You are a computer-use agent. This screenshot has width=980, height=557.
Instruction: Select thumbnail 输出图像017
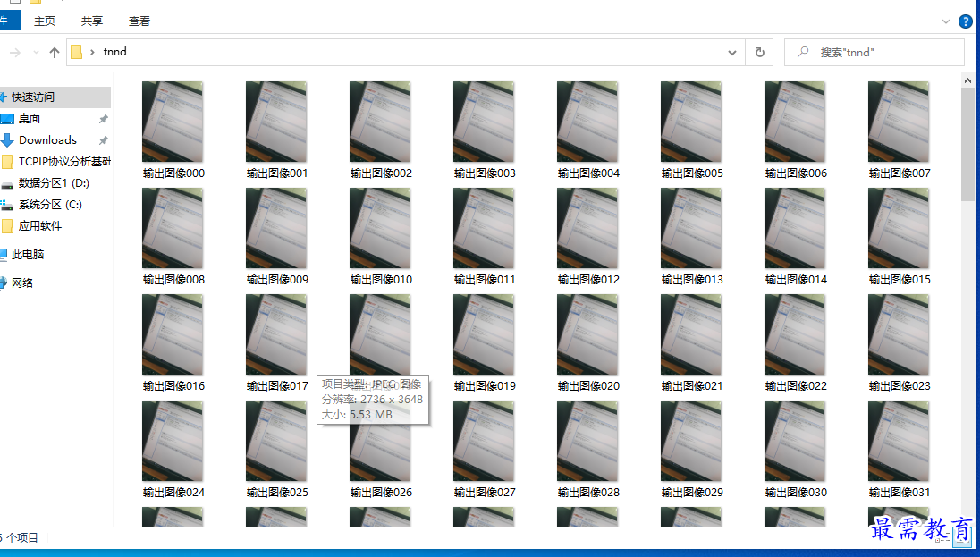coord(276,334)
